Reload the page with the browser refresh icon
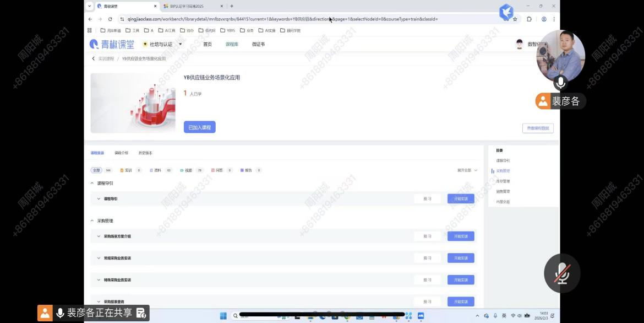Screen dimensions: 644x323 pos(110,19)
